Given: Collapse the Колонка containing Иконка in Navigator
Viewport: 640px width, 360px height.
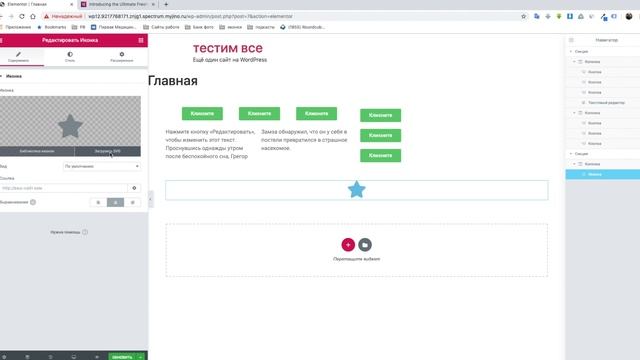Looking at the screenshot, I should (574, 164).
